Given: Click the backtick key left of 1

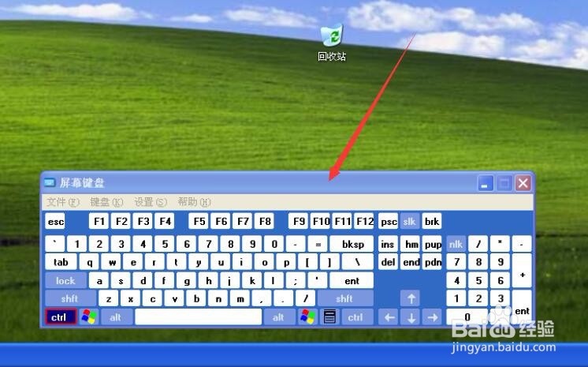Looking at the screenshot, I should [x=54, y=244].
